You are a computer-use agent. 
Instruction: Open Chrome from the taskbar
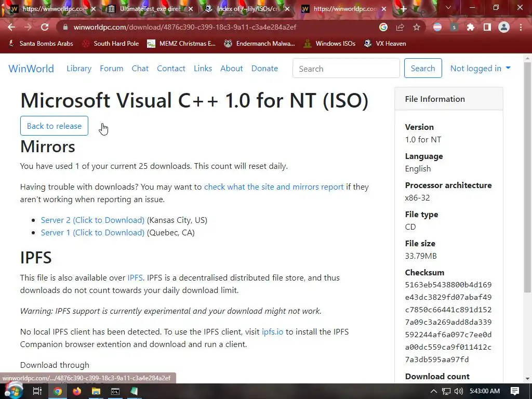click(x=58, y=391)
